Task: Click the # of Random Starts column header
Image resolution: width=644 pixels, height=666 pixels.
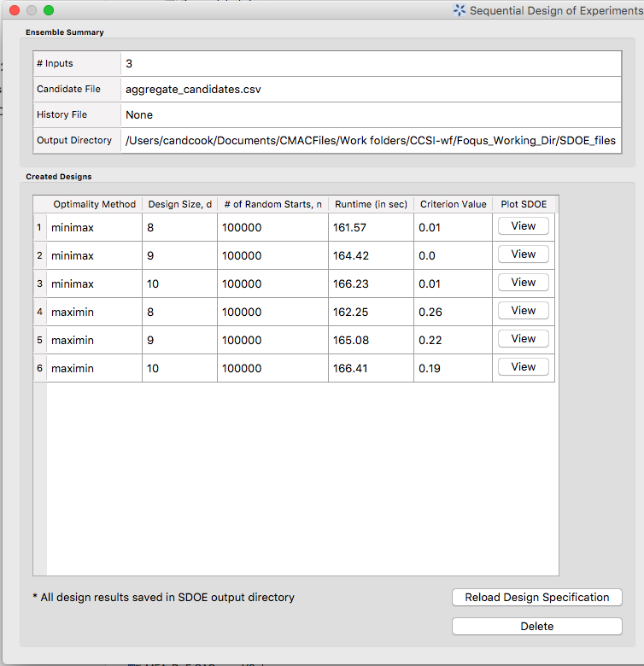Action: coord(272,204)
